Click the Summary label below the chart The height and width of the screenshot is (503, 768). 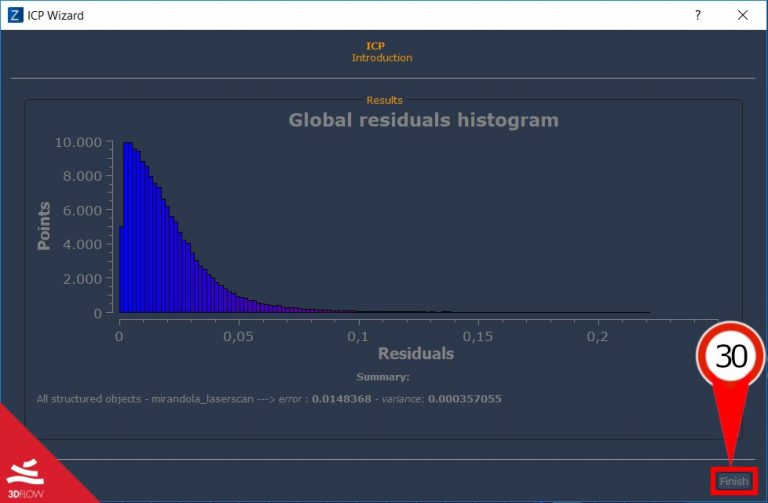click(x=382, y=377)
